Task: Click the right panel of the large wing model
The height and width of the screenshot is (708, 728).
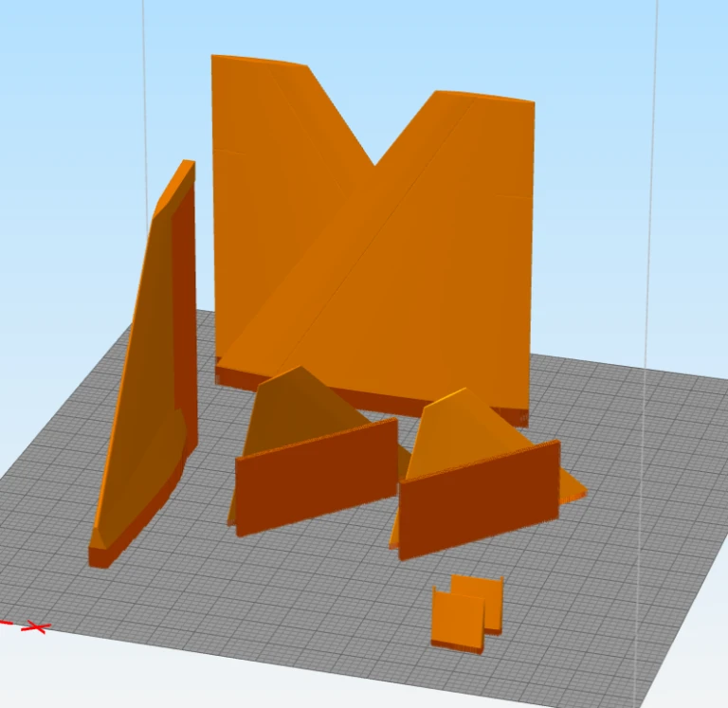Action: pyautogui.click(x=464, y=237)
